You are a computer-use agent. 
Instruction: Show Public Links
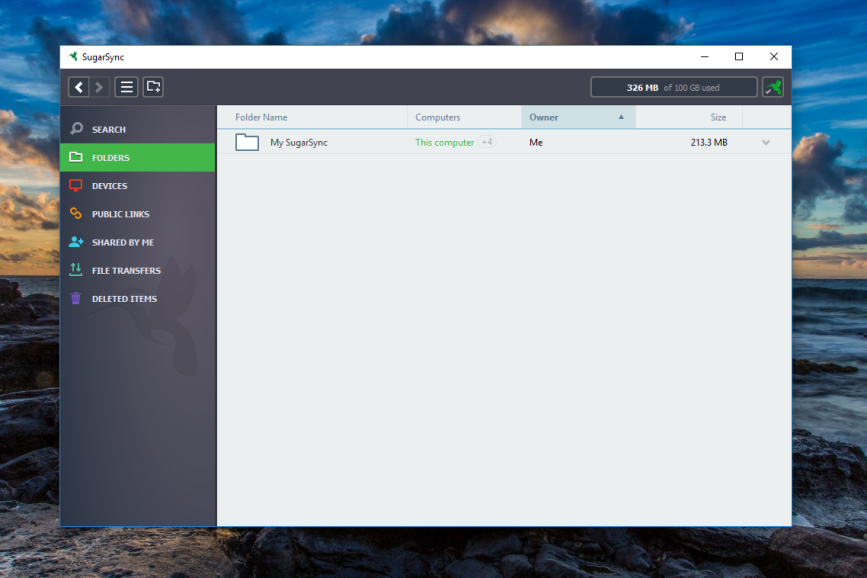(x=138, y=214)
